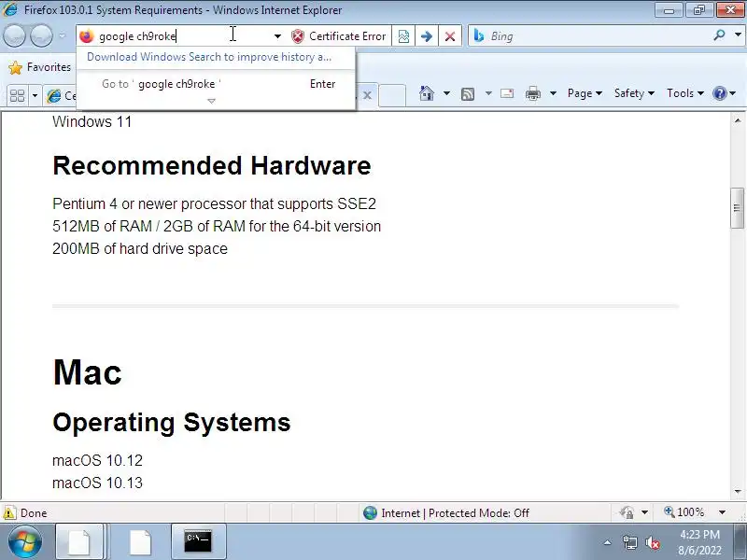Open the search provider dropdown arrow

[x=738, y=35]
